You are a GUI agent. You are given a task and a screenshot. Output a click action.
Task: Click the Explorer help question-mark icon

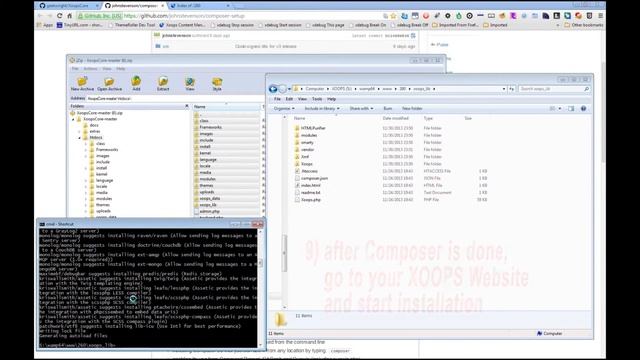pyautogui.click(x=583, y=109)
